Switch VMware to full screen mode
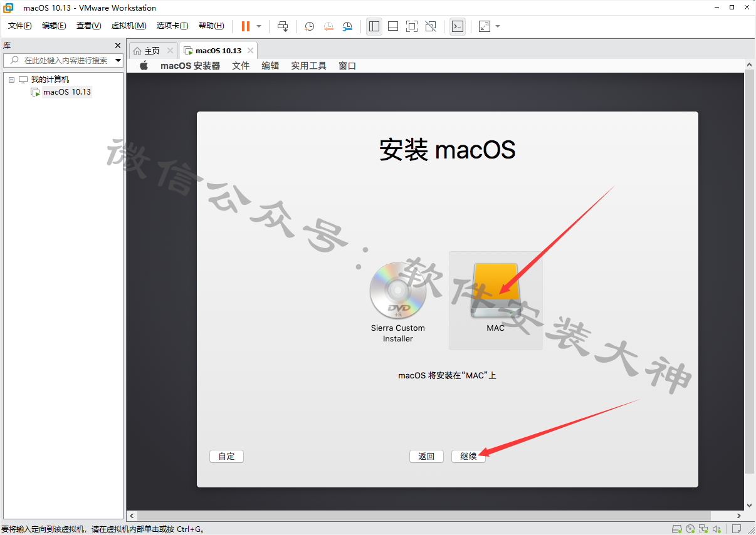Screen dimensions: 756x535 [412, 26]
